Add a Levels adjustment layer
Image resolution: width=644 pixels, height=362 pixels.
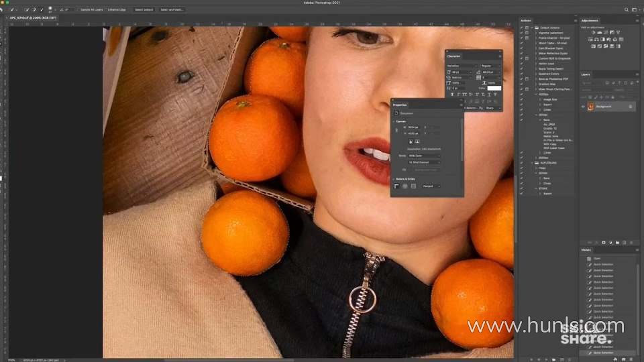tap(600, 32)
